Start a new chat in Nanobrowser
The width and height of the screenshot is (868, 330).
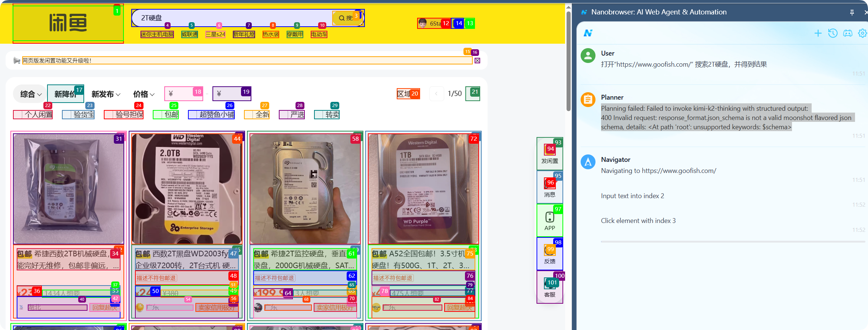point(818,33)
